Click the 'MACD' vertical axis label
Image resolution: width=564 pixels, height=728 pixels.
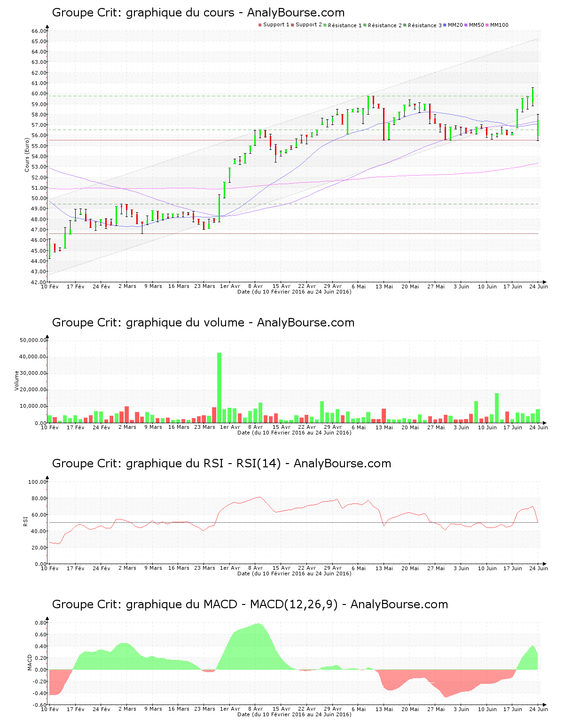pyautogui.click(x=30, y=662)
